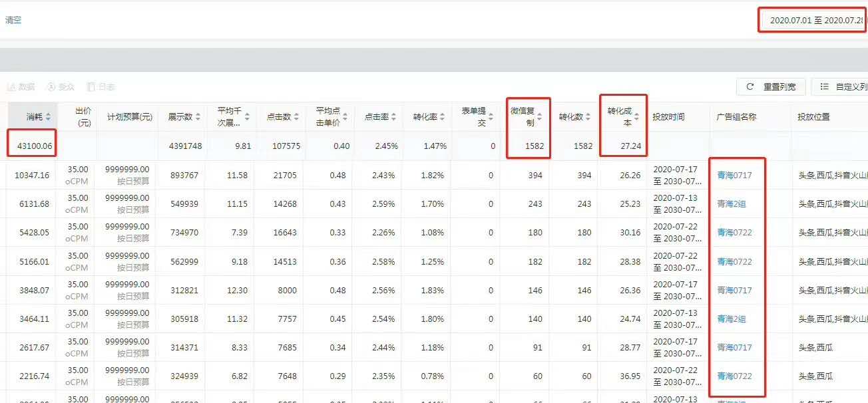
Task: Sort by 转化成本 using arrow icon
Action: click(x=636, y=117)
